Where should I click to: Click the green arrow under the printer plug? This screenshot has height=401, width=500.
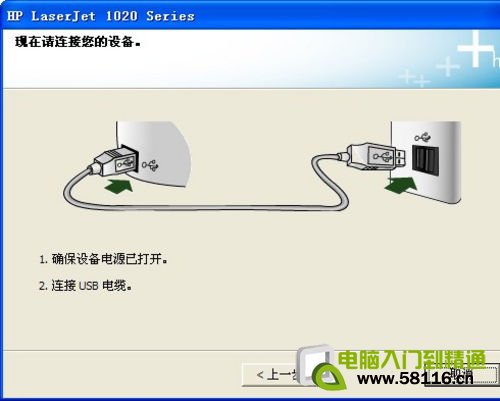[119, 185]
